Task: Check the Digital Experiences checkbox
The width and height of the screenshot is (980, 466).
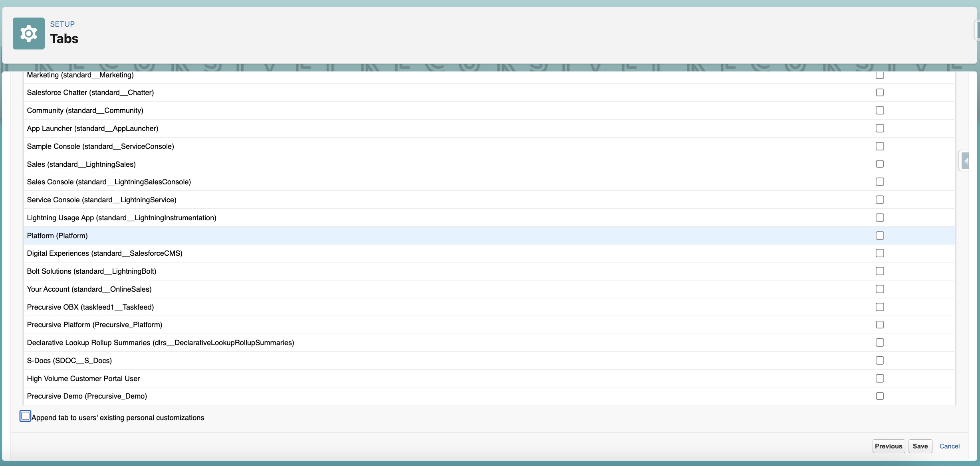Action: [x=880, y=253]
